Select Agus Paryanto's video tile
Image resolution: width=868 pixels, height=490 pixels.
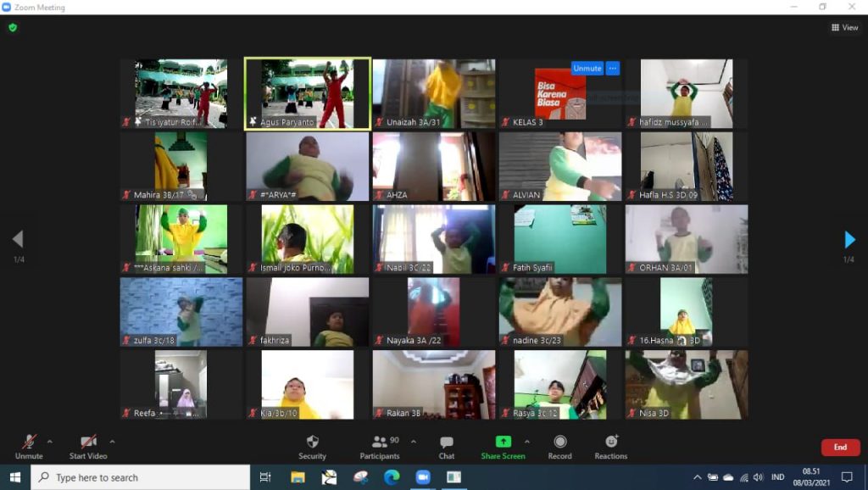[307, 93]
